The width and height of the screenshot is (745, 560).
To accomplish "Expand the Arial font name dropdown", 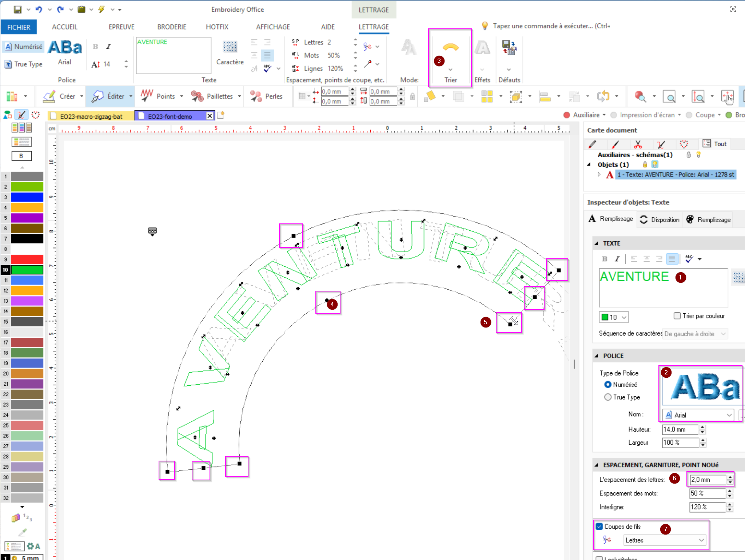I will pyautogui.click(x=729, y=415).
